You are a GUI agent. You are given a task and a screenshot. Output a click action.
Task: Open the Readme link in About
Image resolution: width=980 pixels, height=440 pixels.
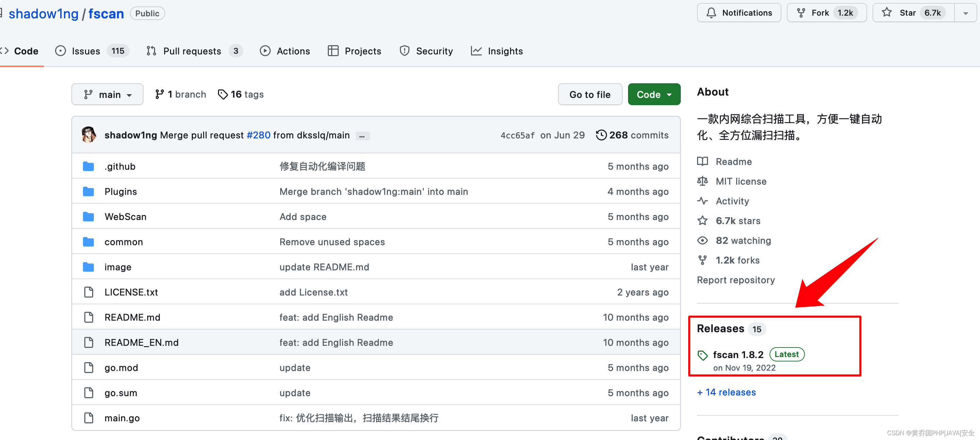tap(733, 161)
